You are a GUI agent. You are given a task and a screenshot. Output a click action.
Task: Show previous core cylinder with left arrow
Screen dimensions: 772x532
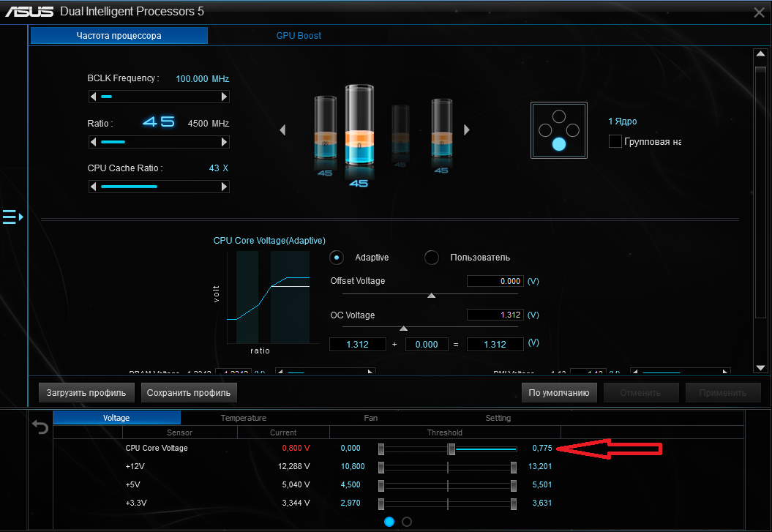click(x=282, y=130)
